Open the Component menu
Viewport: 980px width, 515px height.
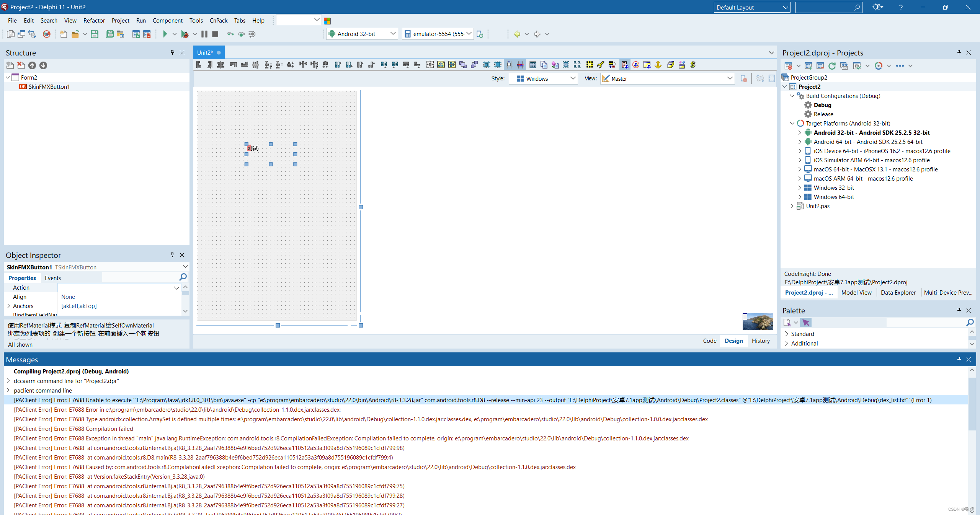[x=167, y=21]
